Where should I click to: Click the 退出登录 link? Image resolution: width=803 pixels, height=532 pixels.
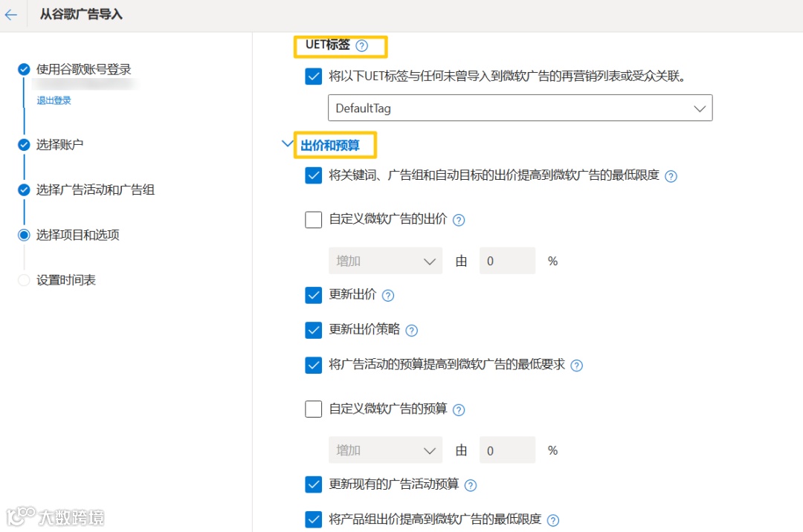point(54,100)
